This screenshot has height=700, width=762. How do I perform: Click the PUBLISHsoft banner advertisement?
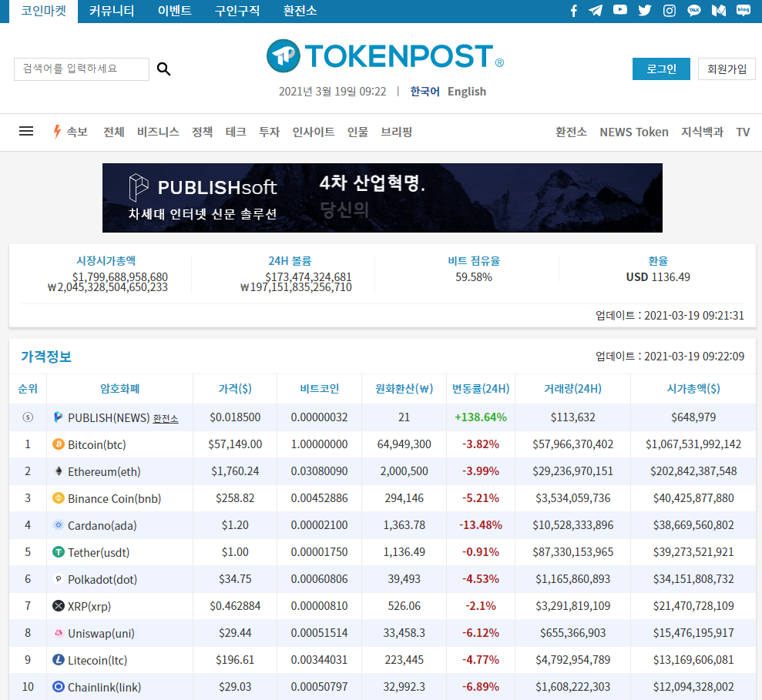coord(382,198)
